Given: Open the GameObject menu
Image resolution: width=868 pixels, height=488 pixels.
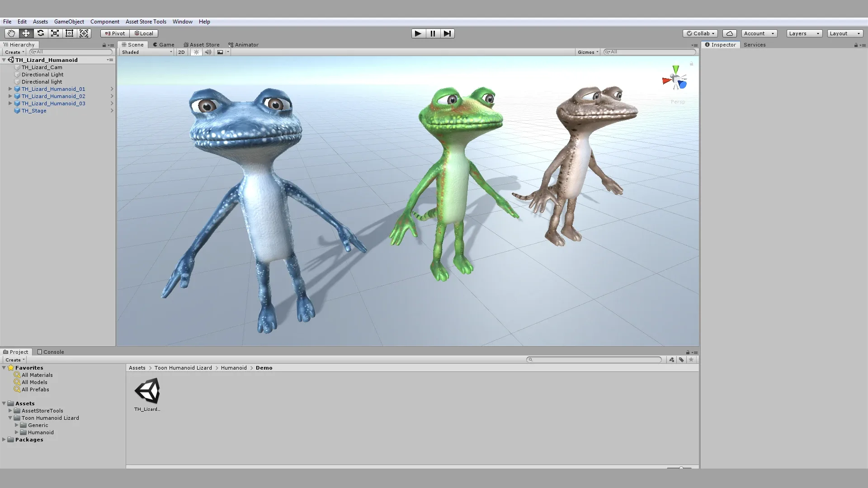Looking at the screenshot, I should tap(69, 22).
